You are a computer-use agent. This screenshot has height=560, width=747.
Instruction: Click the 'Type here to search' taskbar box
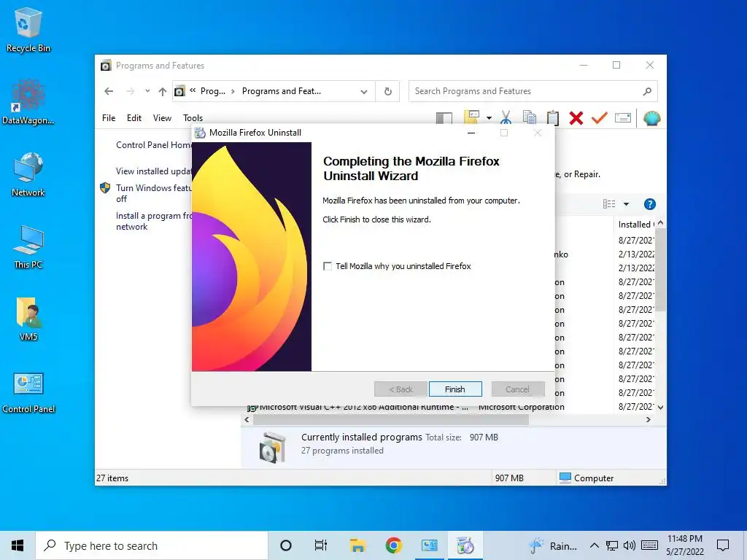[152, 545]
